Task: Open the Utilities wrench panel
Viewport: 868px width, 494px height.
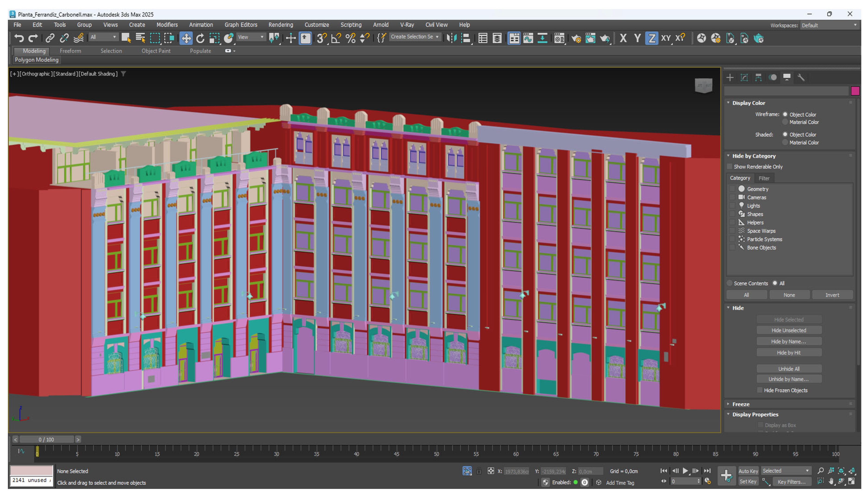Action: tap(801, 78)
